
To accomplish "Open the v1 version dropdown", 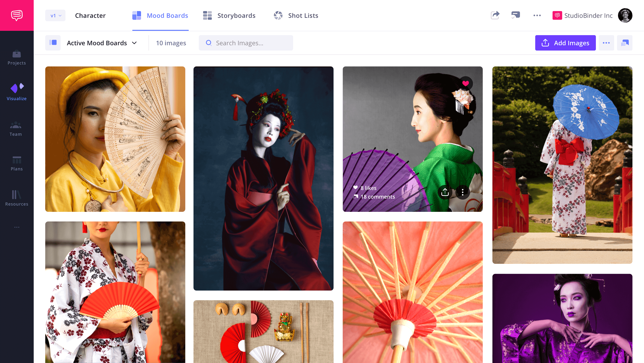I will [55, 15].
